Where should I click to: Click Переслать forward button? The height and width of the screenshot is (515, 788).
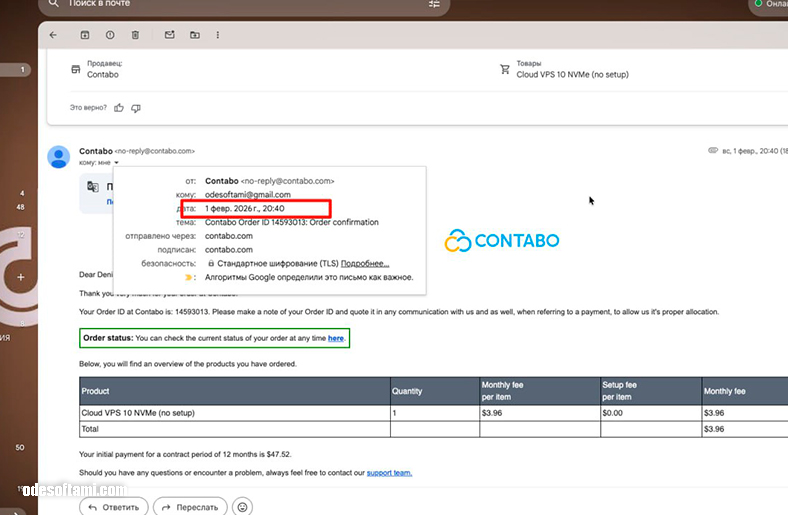click(190, 507)
